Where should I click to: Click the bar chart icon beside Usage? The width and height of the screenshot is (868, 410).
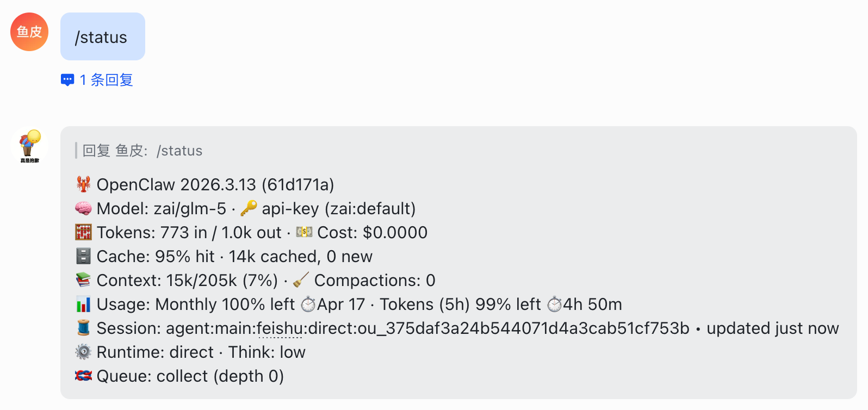[x=83, y=304]
